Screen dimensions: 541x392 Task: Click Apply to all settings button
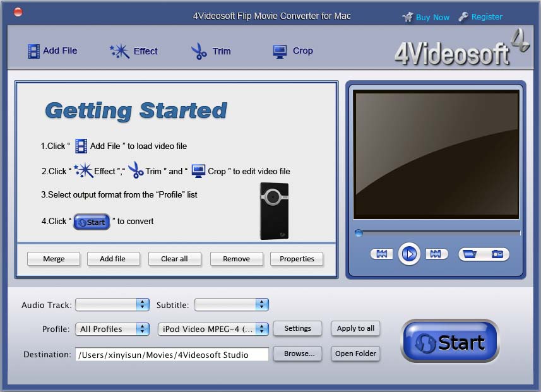coord(355,328)
